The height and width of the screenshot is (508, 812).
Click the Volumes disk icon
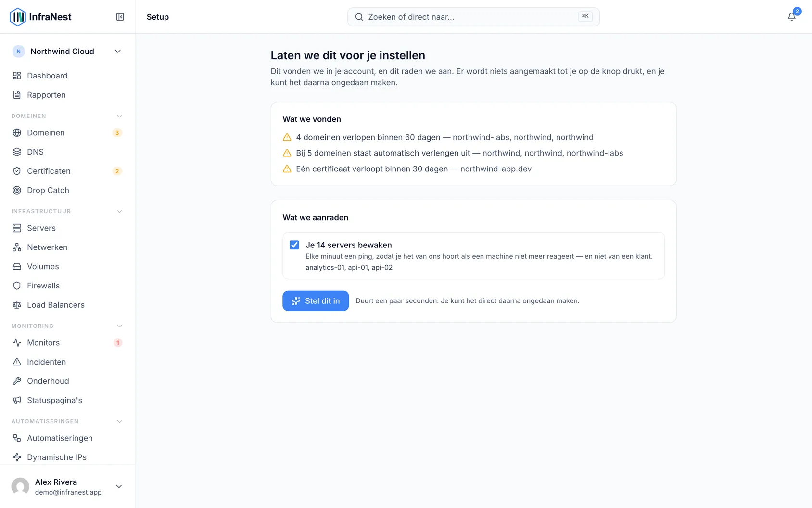tap(17, 266)
